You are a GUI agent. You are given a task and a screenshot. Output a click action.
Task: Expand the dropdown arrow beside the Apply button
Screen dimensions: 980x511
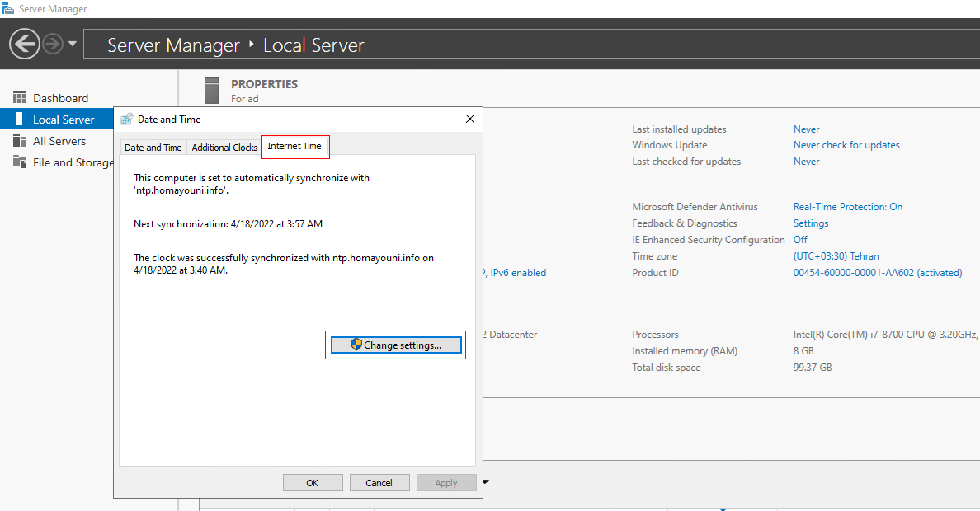click(x=486, y=481)
